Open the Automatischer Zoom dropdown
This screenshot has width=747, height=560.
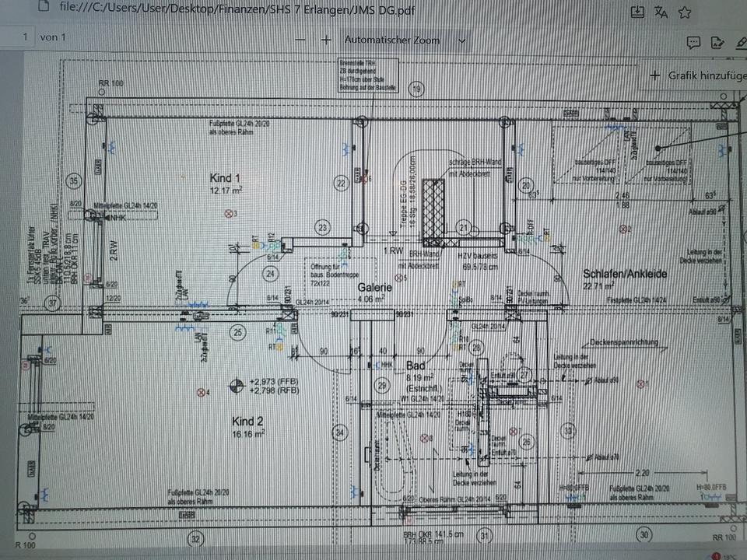[x=405, y=40]
